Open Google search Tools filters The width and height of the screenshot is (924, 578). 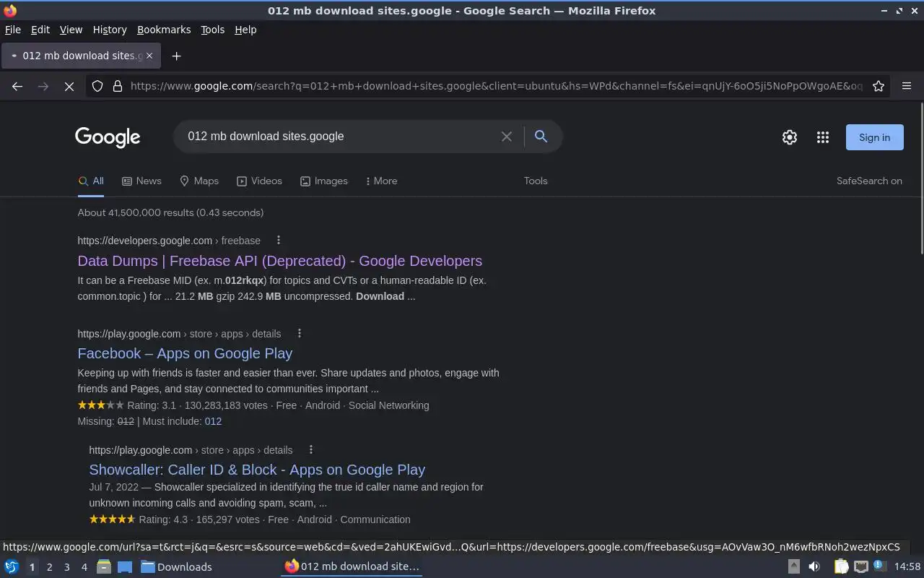[x=536, y=181]
